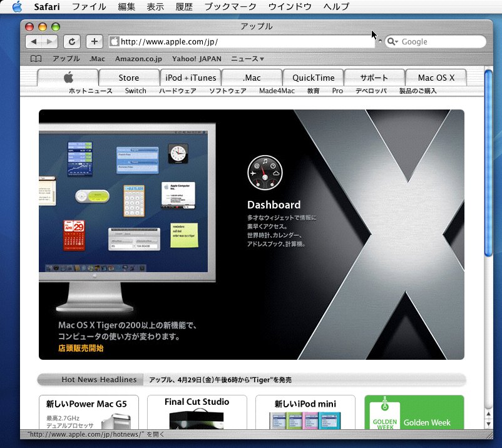Image resolution: width=502 pixels, height=448 pixels.
Task: Open the ブックマーク menu
Action: coord(230,6)
